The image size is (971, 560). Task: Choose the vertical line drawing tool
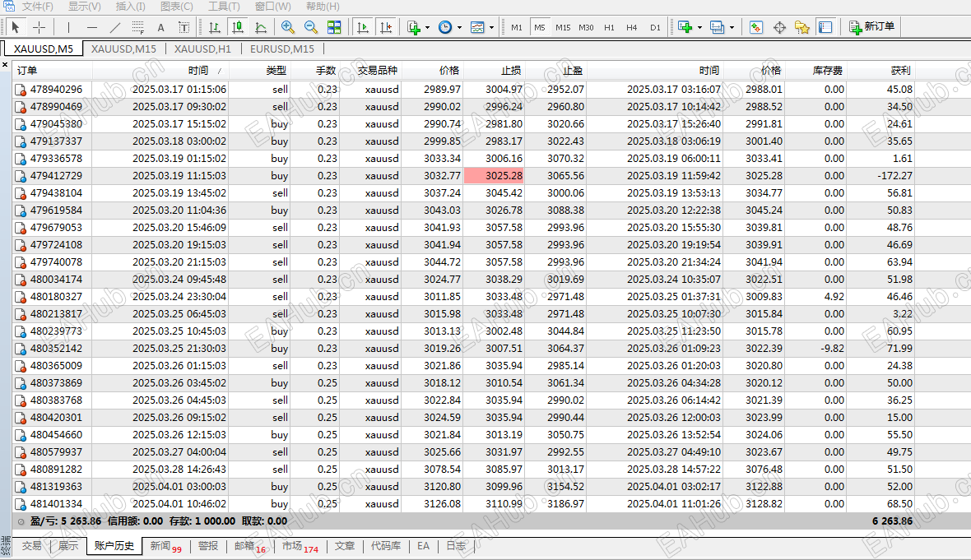click(x=69, y=27)
